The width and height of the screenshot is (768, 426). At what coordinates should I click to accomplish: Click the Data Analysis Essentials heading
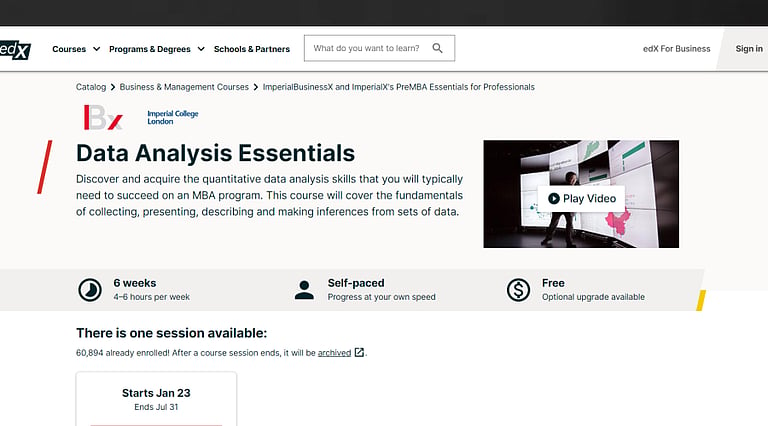216,153
